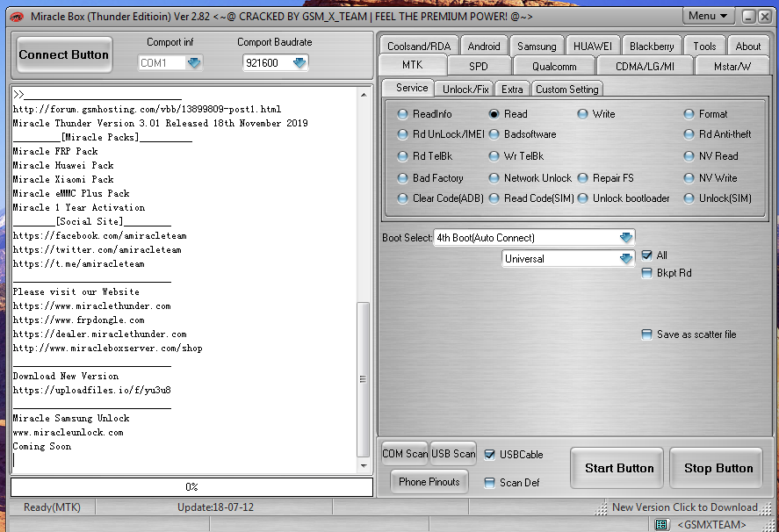
Task: Switch to the Android tab
Action: (x=483, y=47)
